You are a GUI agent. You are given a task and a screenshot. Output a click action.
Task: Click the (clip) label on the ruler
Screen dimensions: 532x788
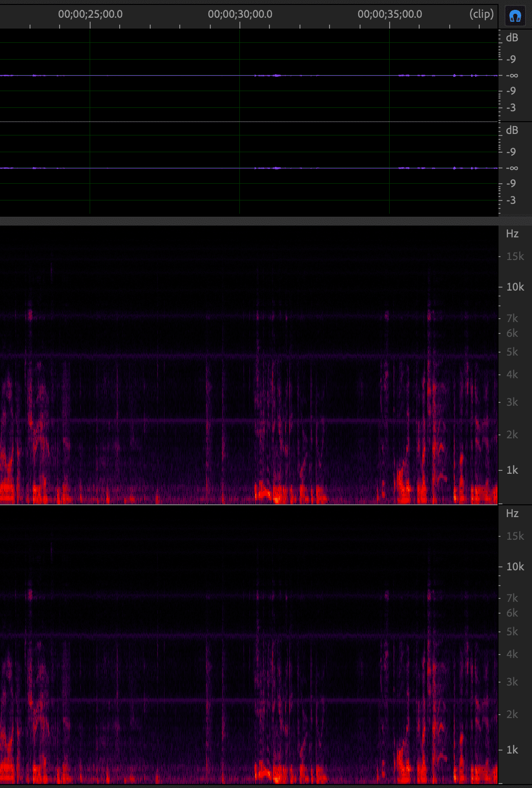click(x=481, y=14)
